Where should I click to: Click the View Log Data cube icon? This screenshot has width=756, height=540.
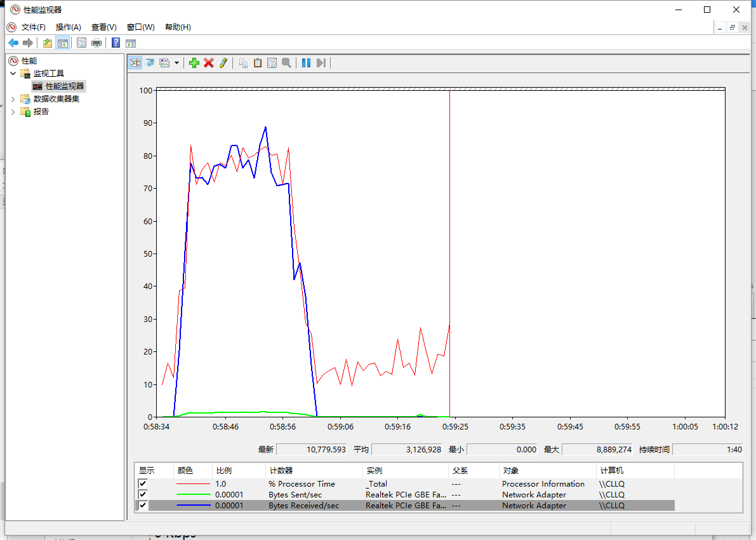click(x=150, y=63)
